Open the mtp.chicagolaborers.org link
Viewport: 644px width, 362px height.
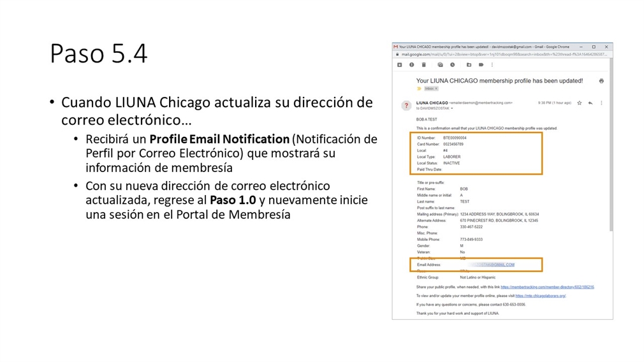pyautogui.click(x=541, y=296)
